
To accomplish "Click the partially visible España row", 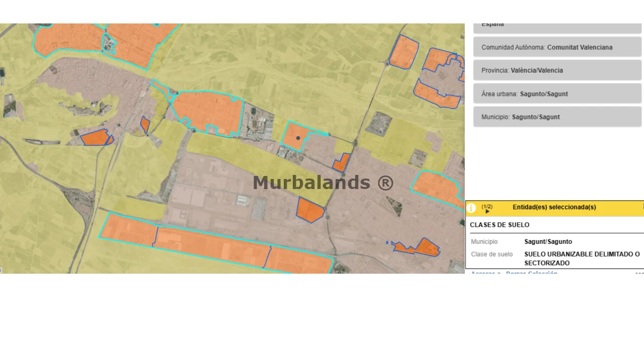I will 557,28.
